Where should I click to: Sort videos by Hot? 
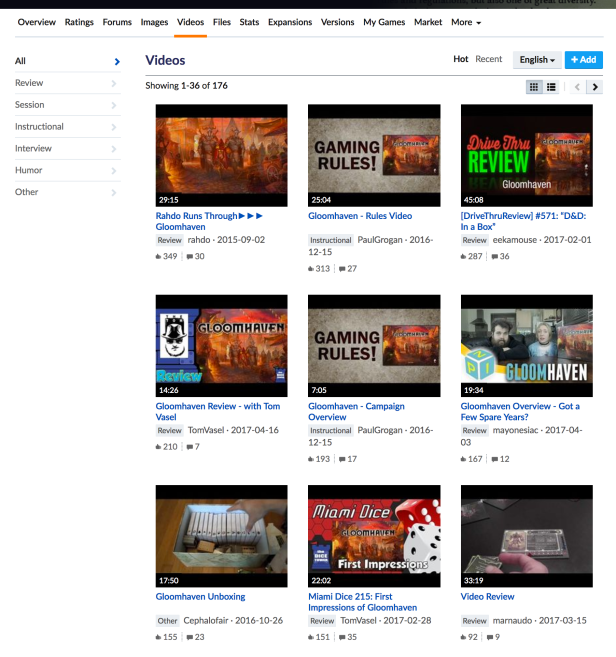[461, 59]
